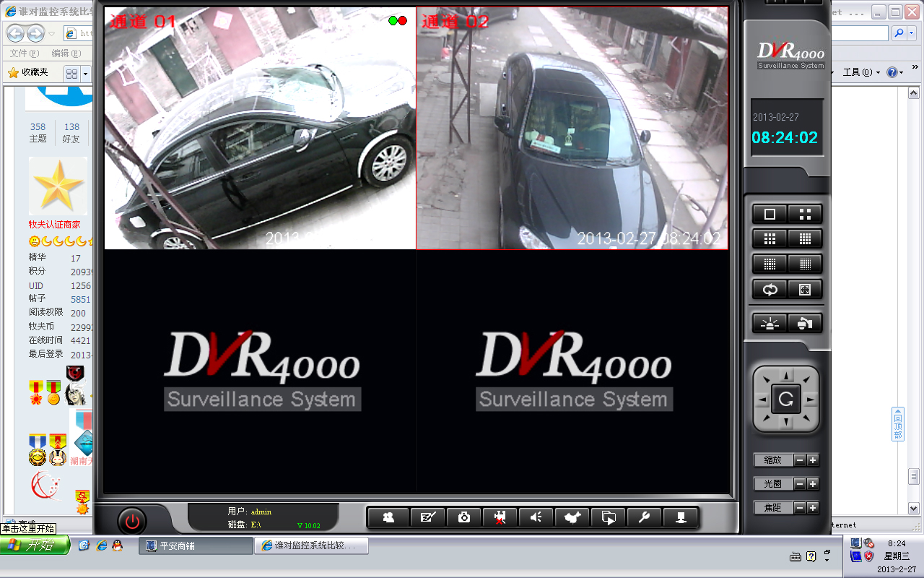Open the e-map China icon
The width and height of the screenshot is (924, 578).
pyautogui.click(x=572, y=517)
